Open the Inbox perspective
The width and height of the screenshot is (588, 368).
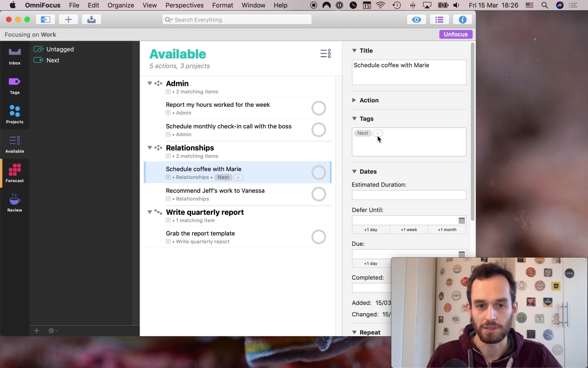pos(14,55)
